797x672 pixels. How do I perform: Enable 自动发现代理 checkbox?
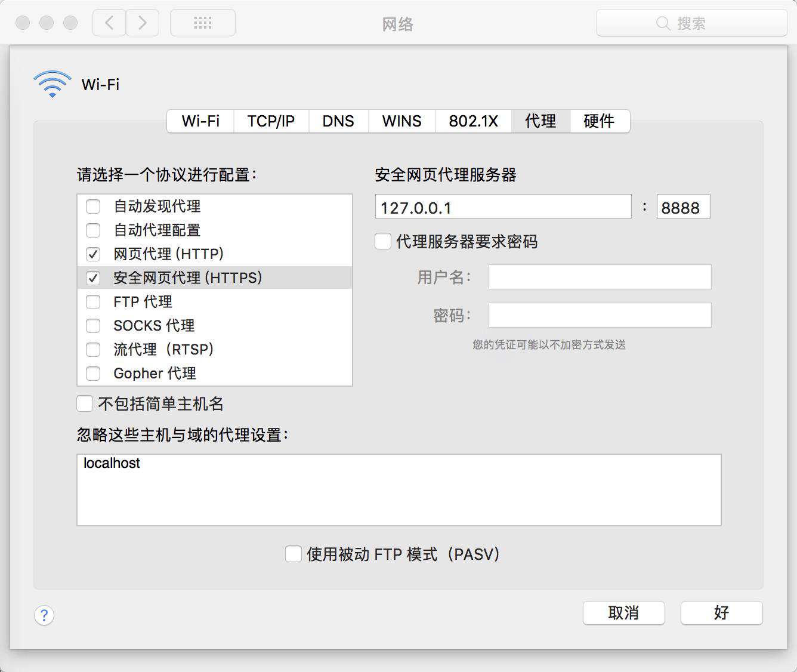pos(93,206)
